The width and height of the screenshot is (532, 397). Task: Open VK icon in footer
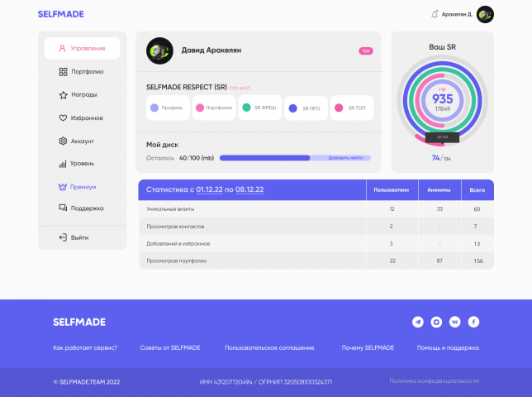[455, 322]
